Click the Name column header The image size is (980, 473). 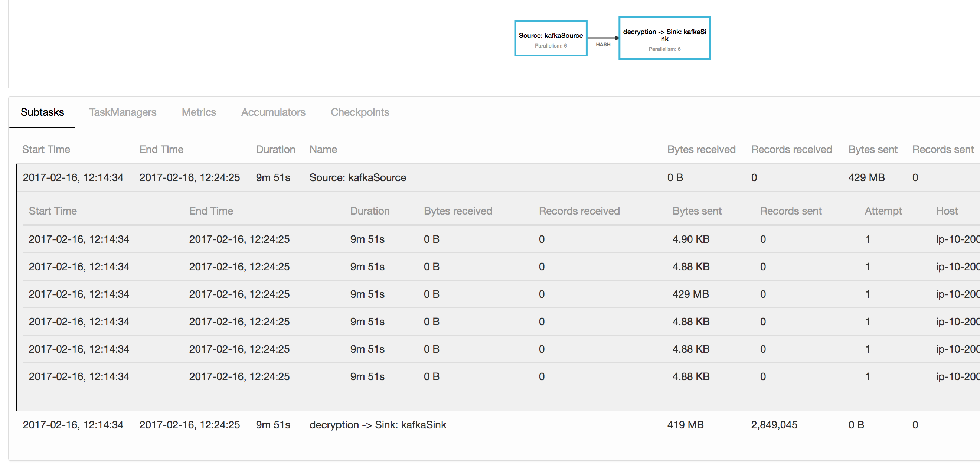pos(323,150)
